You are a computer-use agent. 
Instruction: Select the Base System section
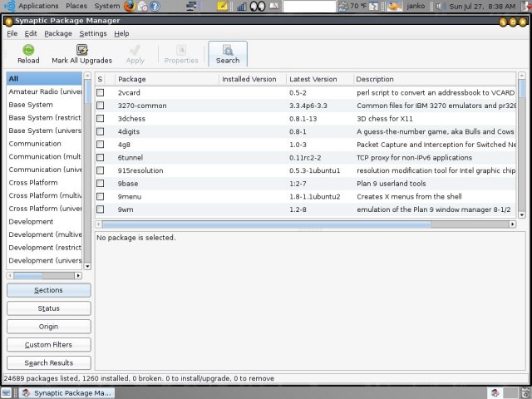tap(44, 105)
